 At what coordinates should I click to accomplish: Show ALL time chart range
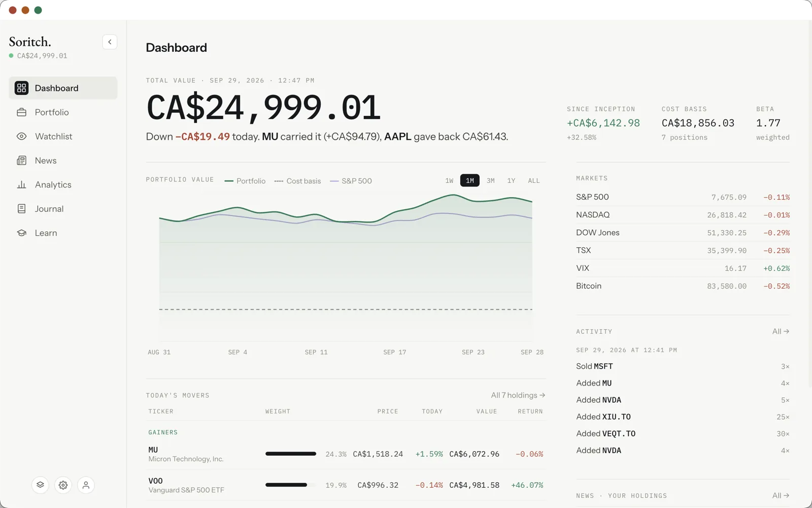coord(534,180)
